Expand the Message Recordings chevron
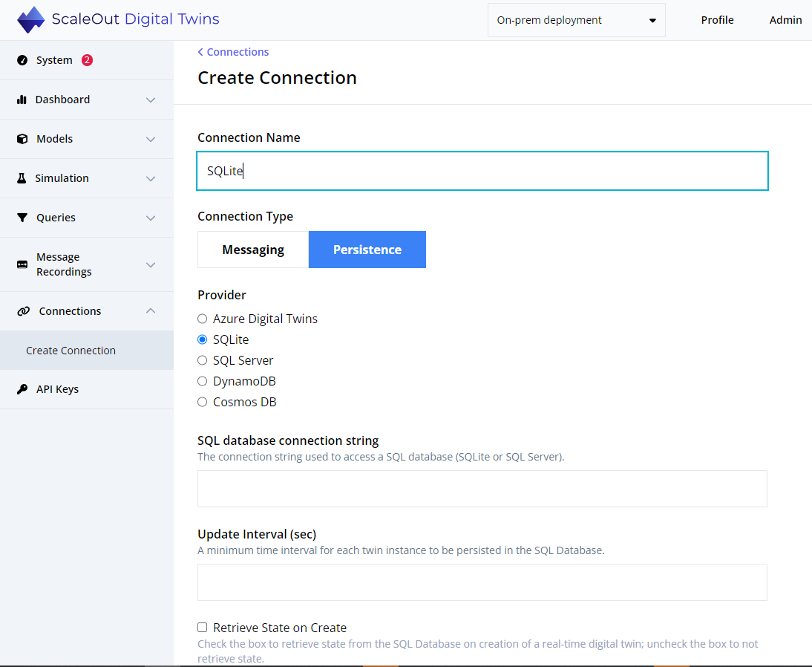Viewport: 812px width, 667px height. coord(151,265)
